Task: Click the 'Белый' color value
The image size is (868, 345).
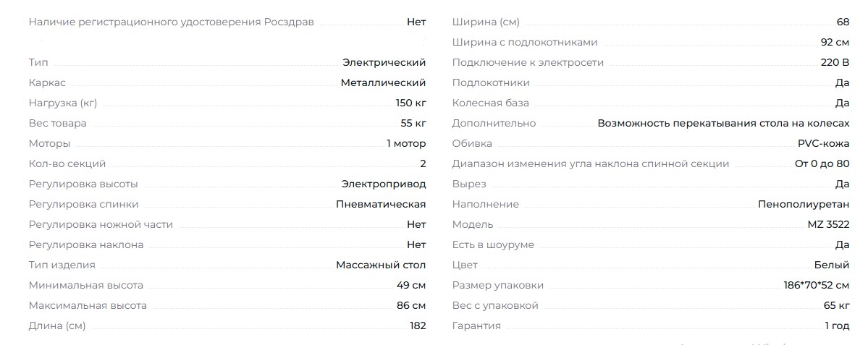Action: coord(832,265)
